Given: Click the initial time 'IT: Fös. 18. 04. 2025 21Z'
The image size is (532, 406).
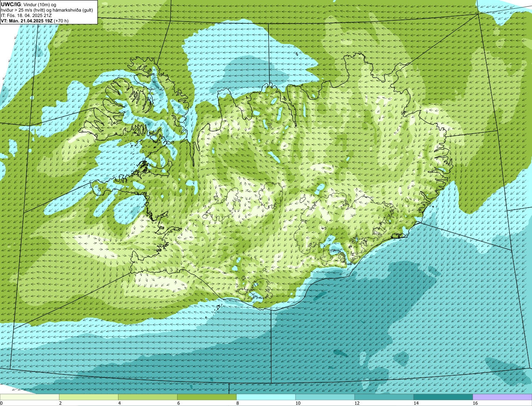Looking at the screenshot, I should pos(26,15).
